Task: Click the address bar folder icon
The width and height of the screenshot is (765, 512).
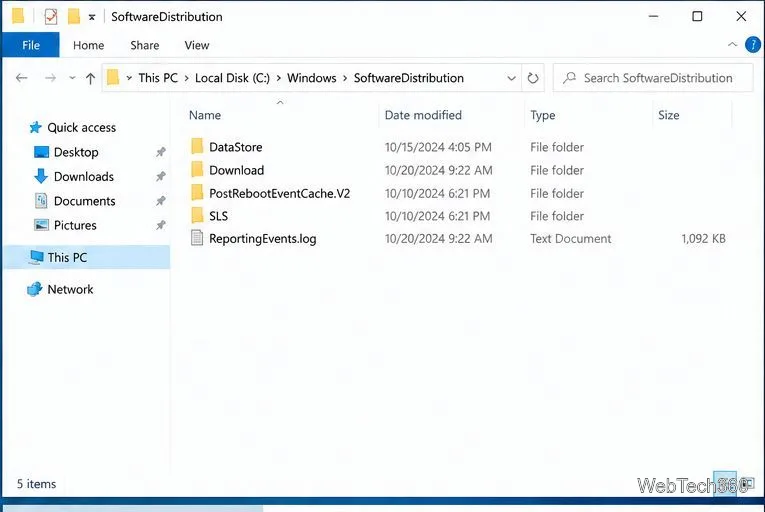Action: pyautogui.click(x=113, y=77)
